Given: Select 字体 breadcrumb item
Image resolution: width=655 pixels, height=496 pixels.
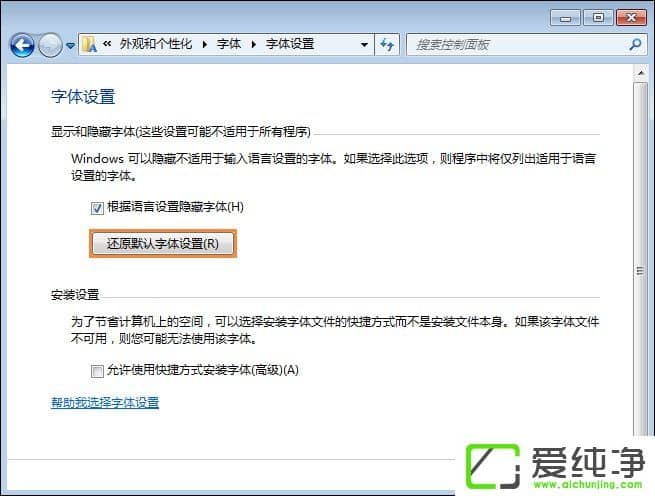Looking at the screenshot, I should click(229, 43).
